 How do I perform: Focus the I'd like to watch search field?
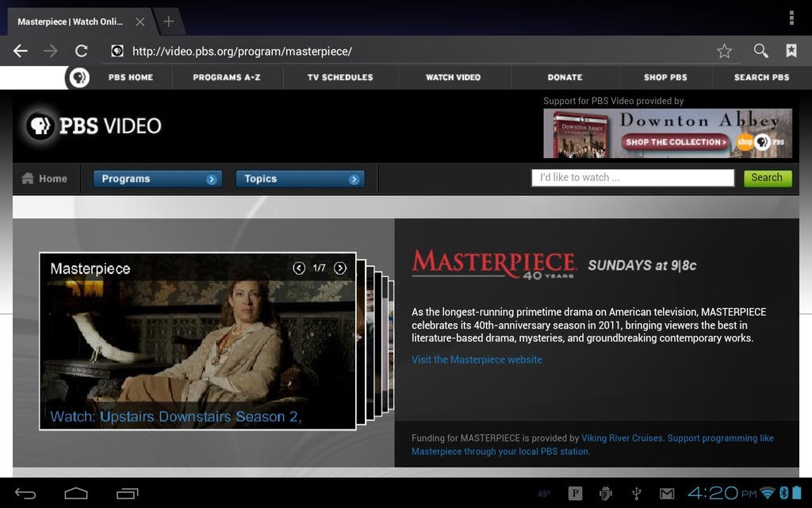click(633, 178)
